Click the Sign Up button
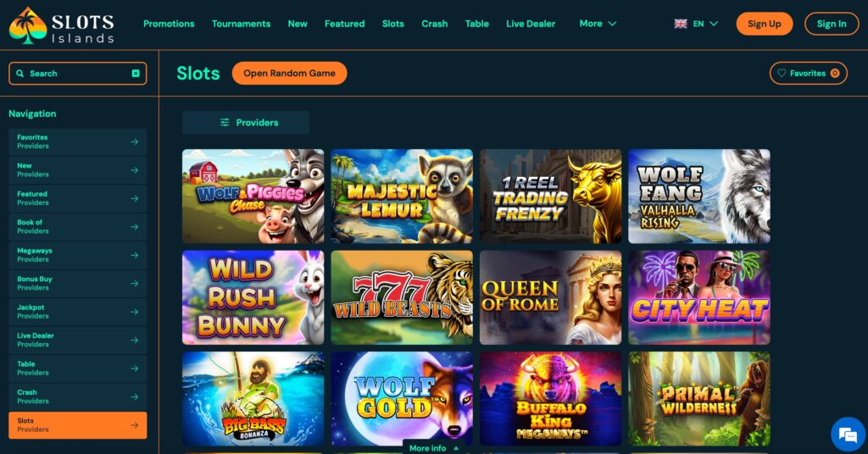This screenshot has width=868, height=454. click(x=764, y=24)
